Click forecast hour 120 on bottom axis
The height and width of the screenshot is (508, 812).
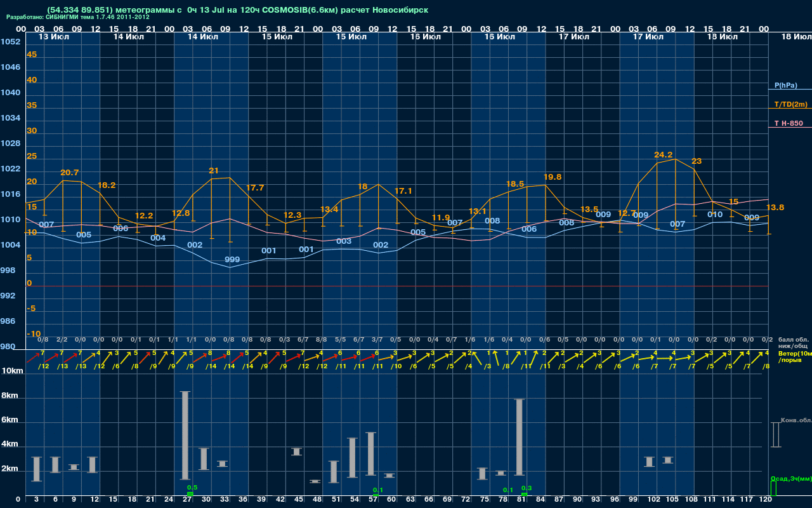[766, 500]
